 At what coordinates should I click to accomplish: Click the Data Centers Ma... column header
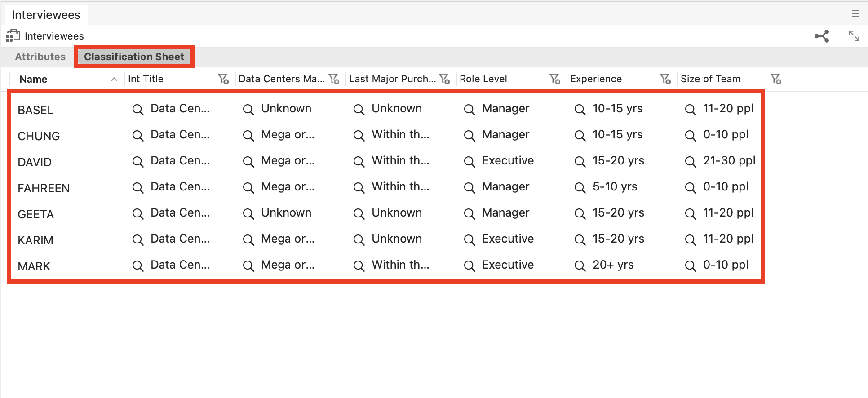click(282, 79)
